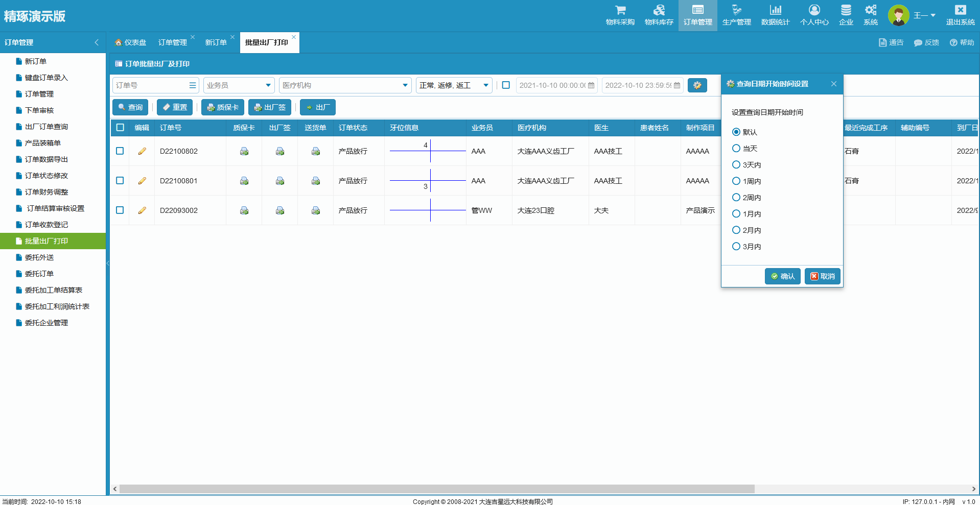The height and width of the screenshot is (505, 980).
Task: Close the 查询日期开始时间设置 dialog
Action: pyautogui.click(x=834, y=84)
